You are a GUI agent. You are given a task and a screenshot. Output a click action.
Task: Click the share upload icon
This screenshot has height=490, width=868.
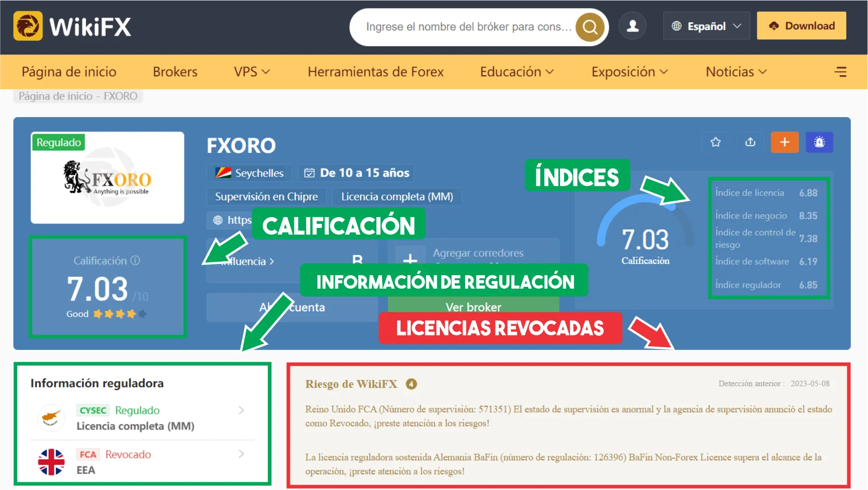[x=750, y=142]
